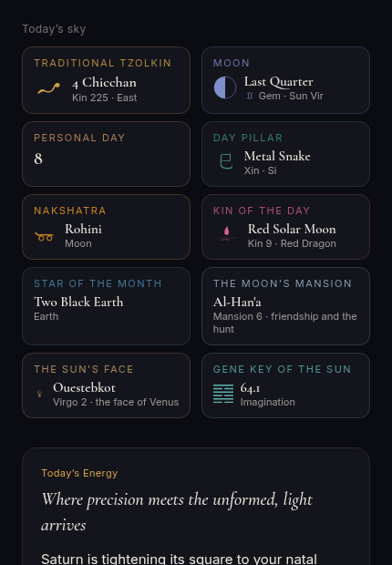Viewport: 392px width, 565px height.
Task: Open the Star of the Month card
Action: click(106, 306)
